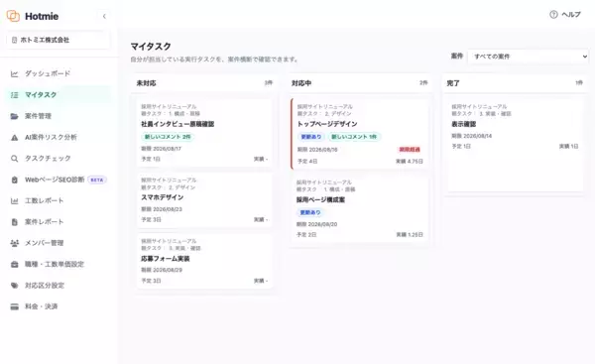
Task: Open WebページSEO診断 menu item
Action: [x=59, y=180]
